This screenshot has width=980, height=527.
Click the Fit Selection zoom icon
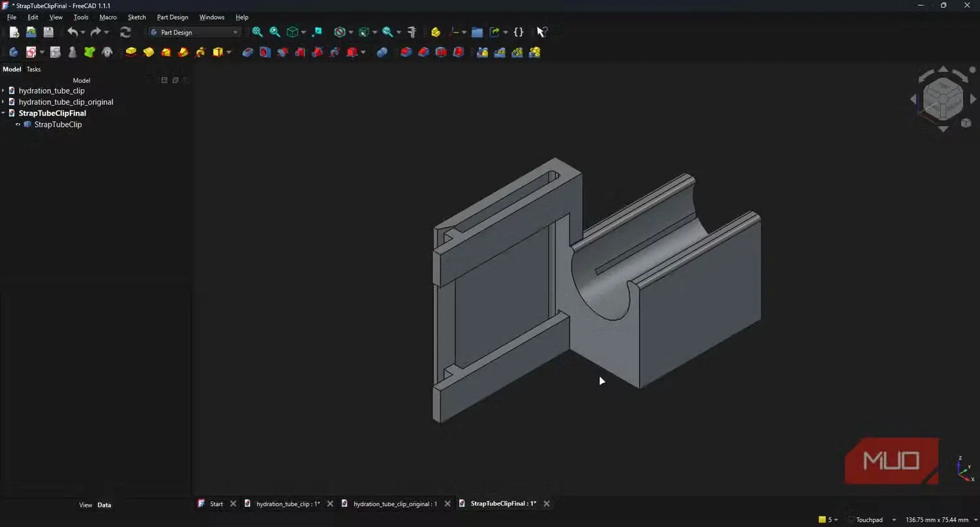[x=275, y=32]
